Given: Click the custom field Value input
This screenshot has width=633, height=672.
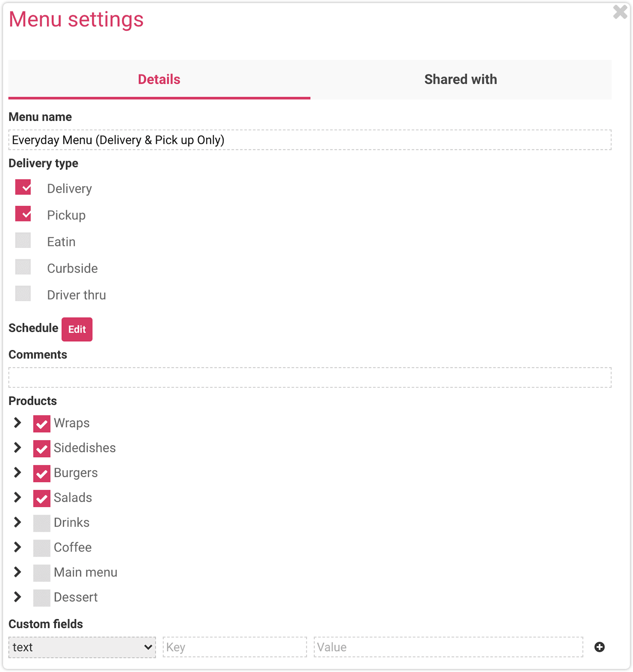Looking at the screenshot, I should click(448, 647).
